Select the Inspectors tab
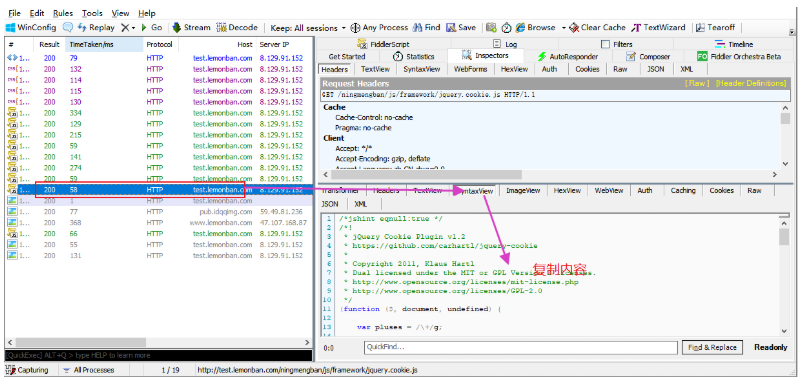Viewport: 801px width, 380px height. pyautogui.click(x=485, y=55)
